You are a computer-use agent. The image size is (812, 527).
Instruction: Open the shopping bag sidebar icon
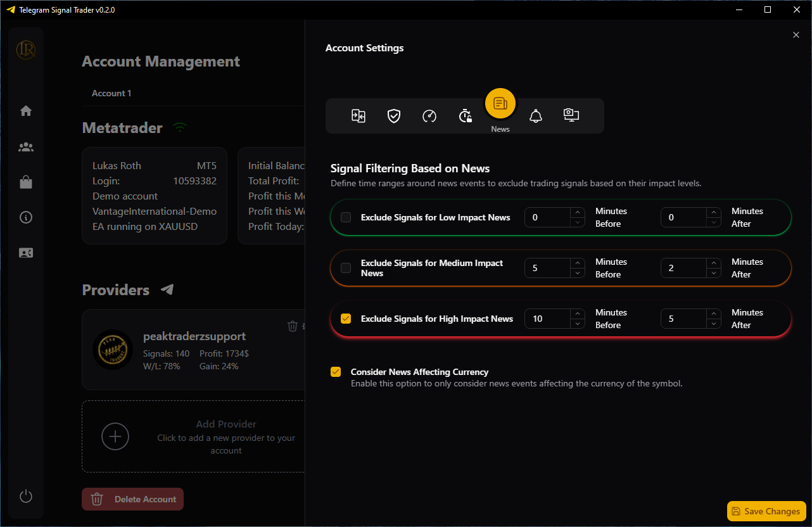[26, 182]
